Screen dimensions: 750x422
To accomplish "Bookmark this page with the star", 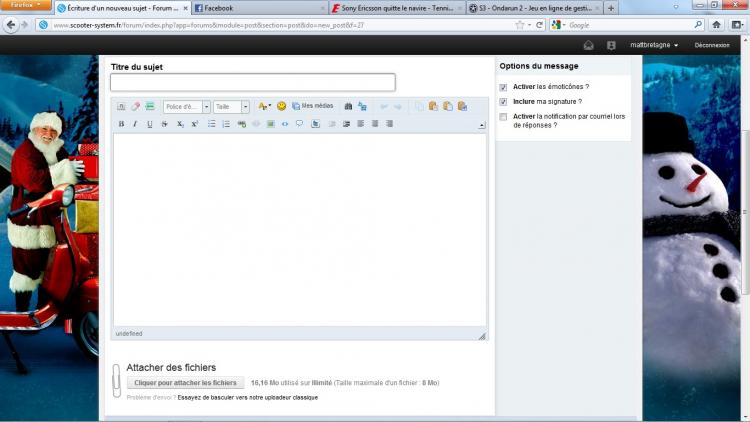I will 520,24.
